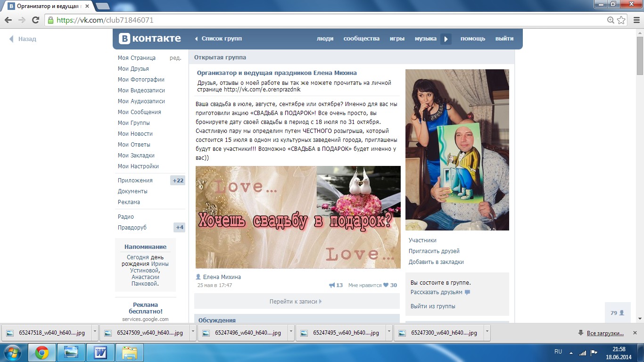Open 'Обсуждения' section header
Viewport: 644px width, 362px height.
point(217,320)
